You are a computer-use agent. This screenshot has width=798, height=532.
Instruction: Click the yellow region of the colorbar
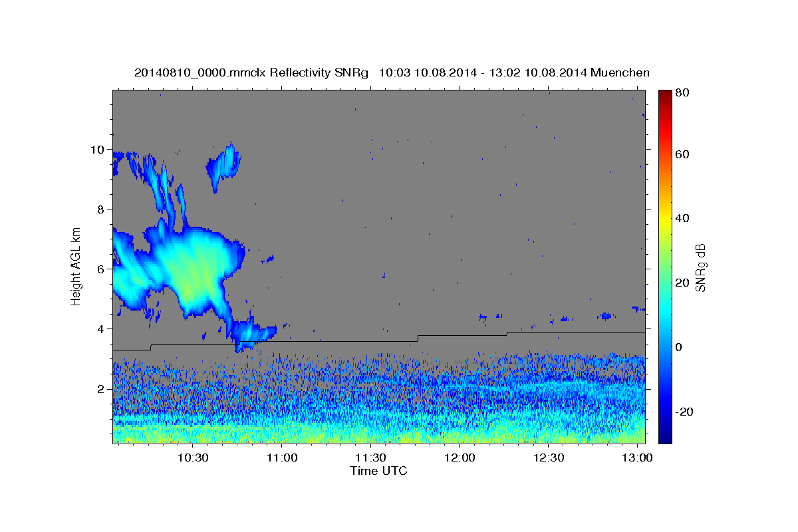[x=664, y=219]
